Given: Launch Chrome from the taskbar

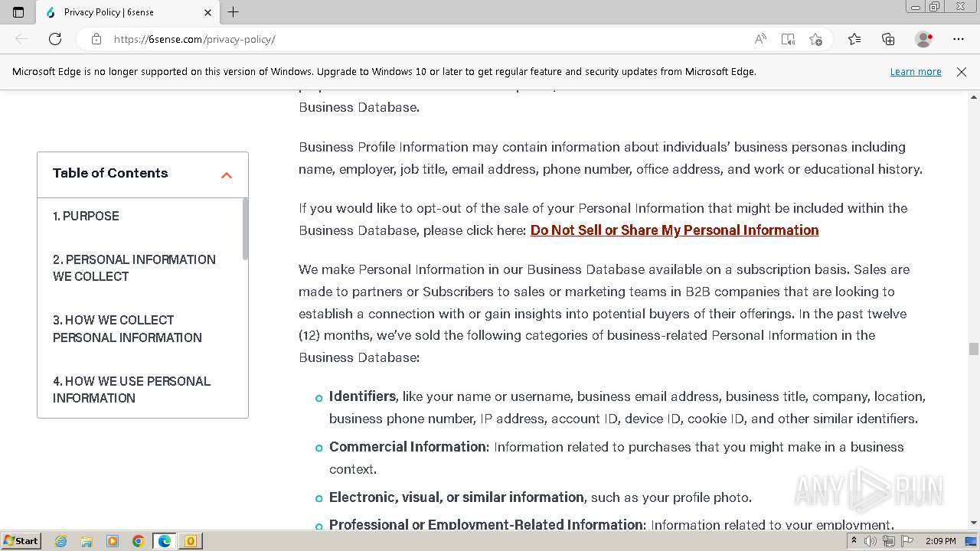Looking at the screenshot, I should pos(138,541).
